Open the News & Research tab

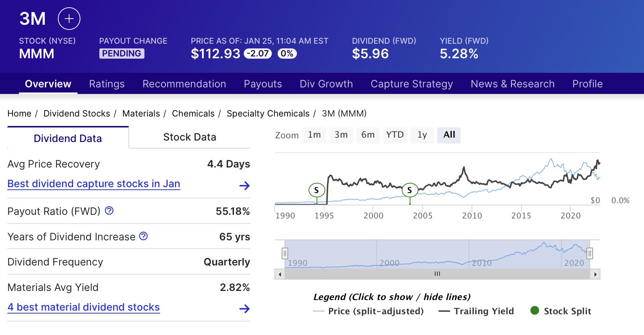[513, 84]
